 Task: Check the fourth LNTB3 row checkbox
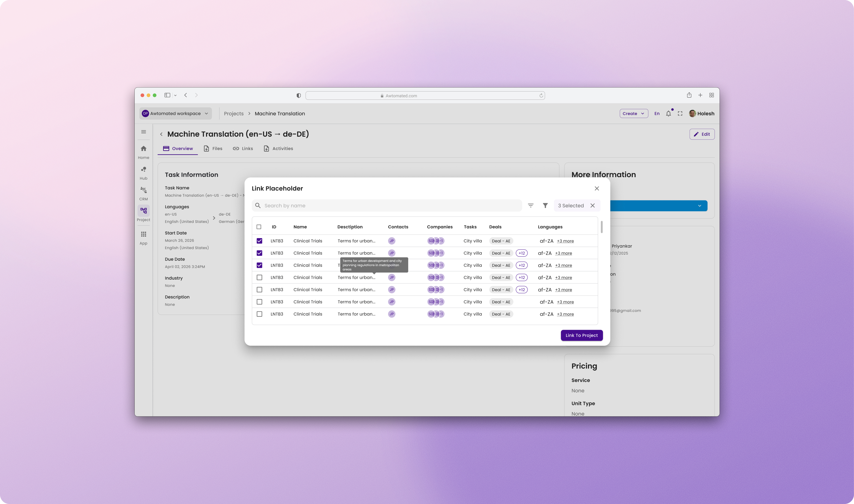tap(259, 278)
